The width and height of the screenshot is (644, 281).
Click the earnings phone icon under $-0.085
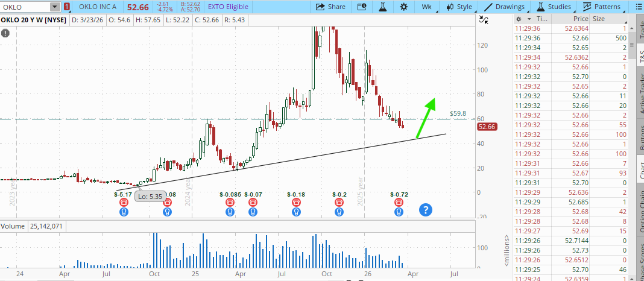(x=230, y=203)
